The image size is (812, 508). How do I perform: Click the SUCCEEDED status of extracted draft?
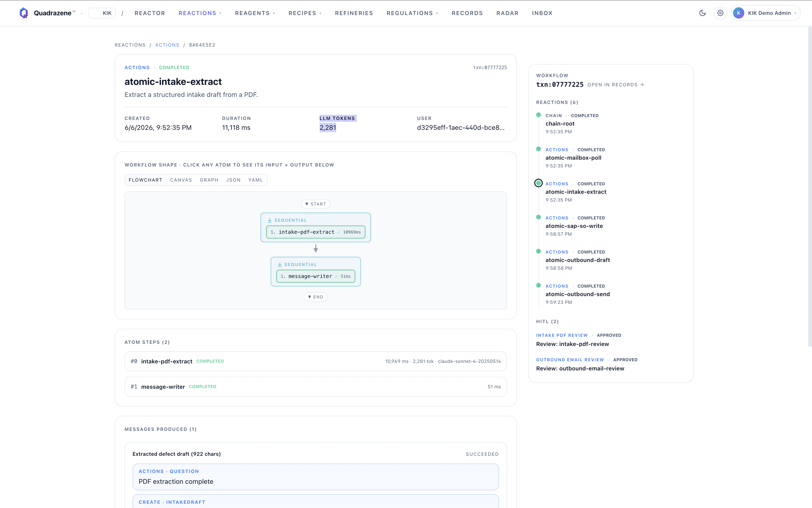(482, 454)
